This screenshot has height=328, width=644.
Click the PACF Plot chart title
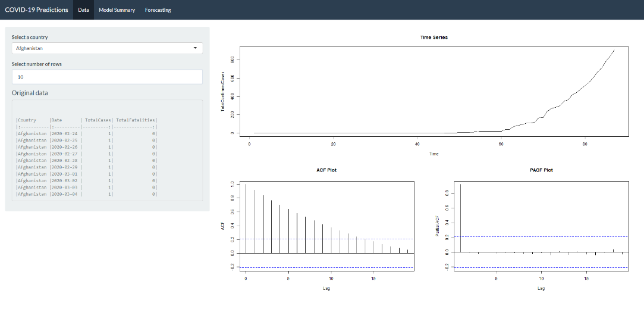[x=541, y=170]
